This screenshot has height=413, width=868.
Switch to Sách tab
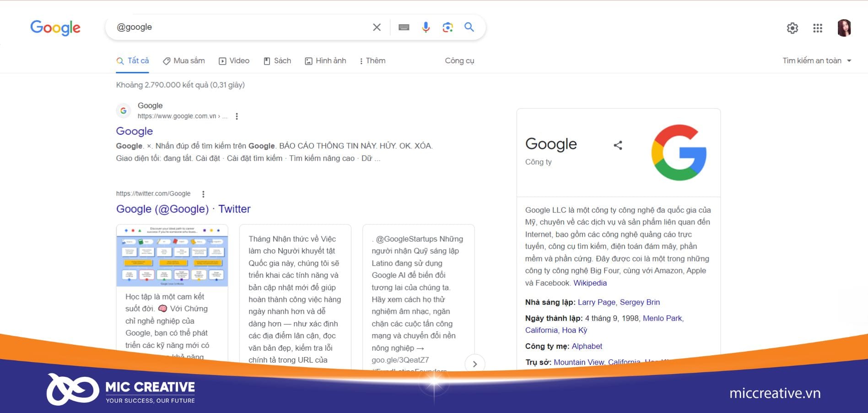pyautogui.click(x=277, y=61)
